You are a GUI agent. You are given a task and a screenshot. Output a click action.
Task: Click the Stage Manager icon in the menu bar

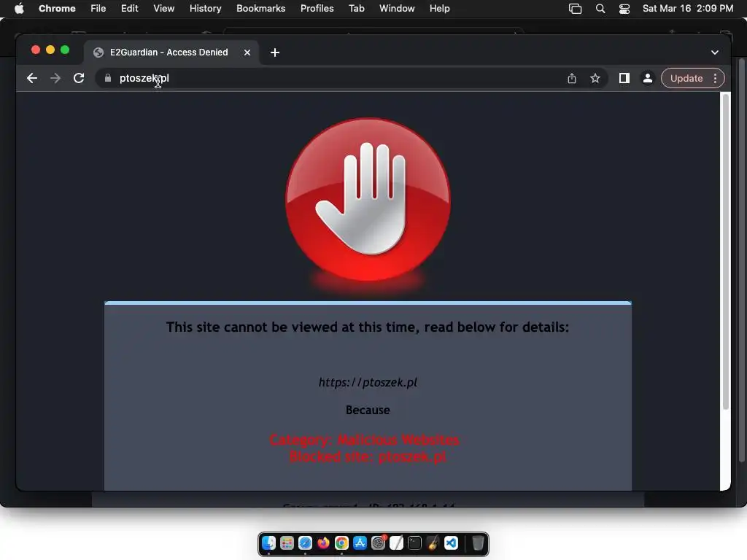point(575,9)
